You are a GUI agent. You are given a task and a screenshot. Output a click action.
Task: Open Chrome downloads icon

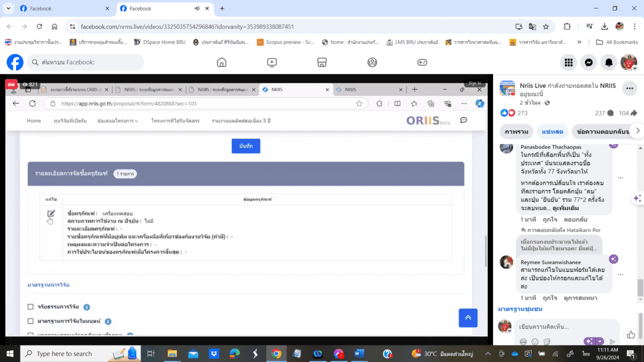pyautogui.click(x=605, y=26)
